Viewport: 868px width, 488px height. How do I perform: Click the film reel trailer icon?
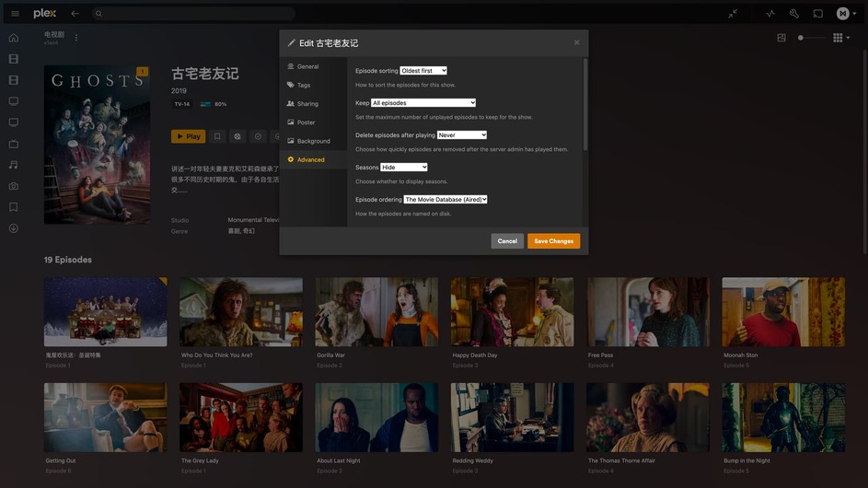click(237, 136)
